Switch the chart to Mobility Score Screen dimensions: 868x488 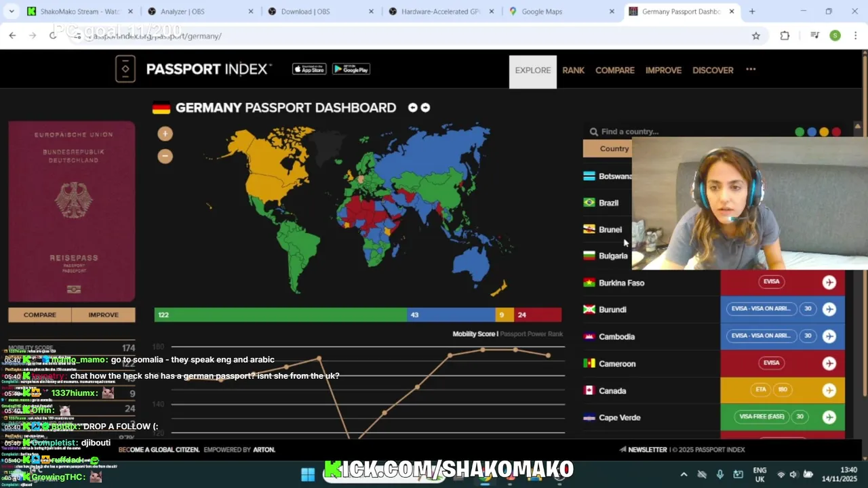pyautogui.click(x=474, y=333)
